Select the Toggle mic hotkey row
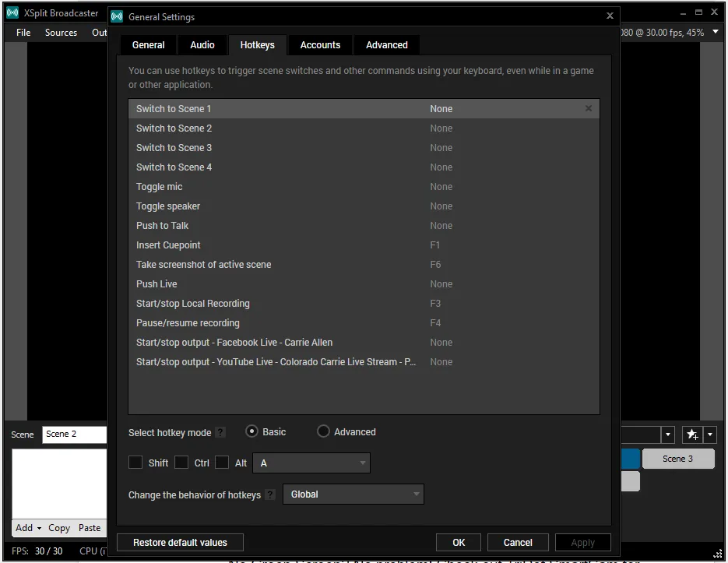Viewport: 728px width, 563px height. (x=364, y=187)
